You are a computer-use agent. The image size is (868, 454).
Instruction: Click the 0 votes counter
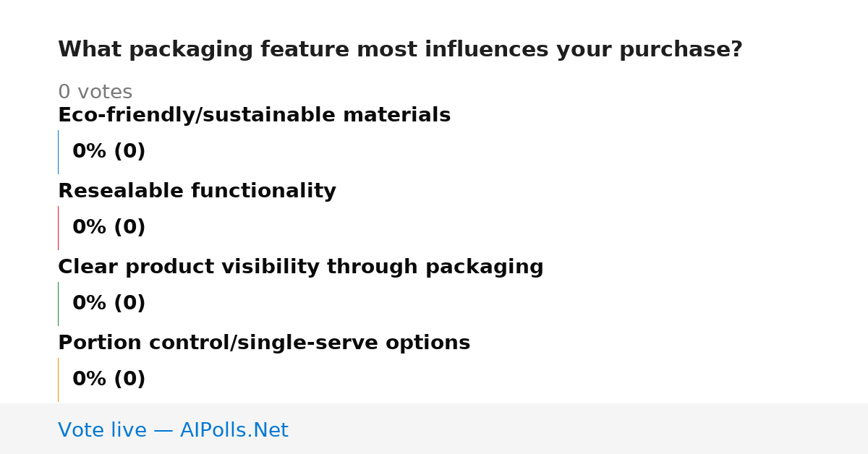pyautogui.click(x=95, y=92)
